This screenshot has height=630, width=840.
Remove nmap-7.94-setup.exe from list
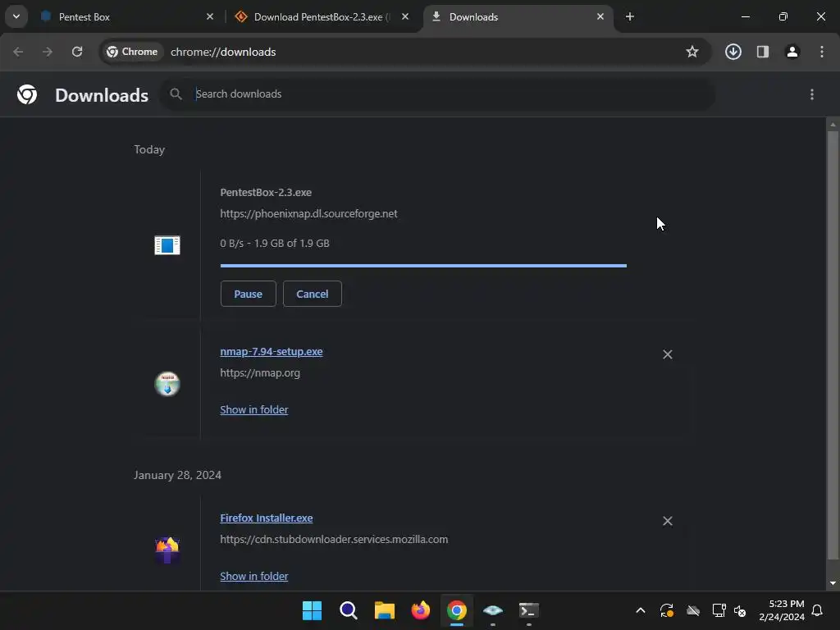(668, 354)
